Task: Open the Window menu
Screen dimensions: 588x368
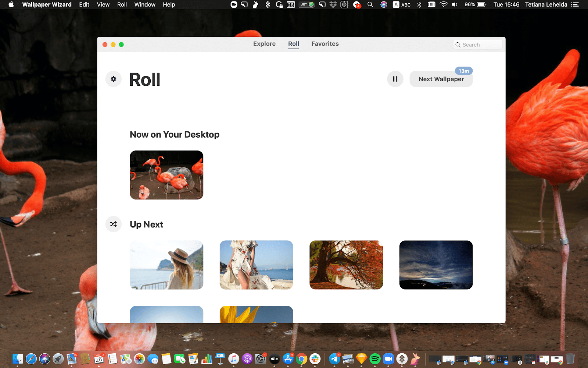Action: point(145,5)
